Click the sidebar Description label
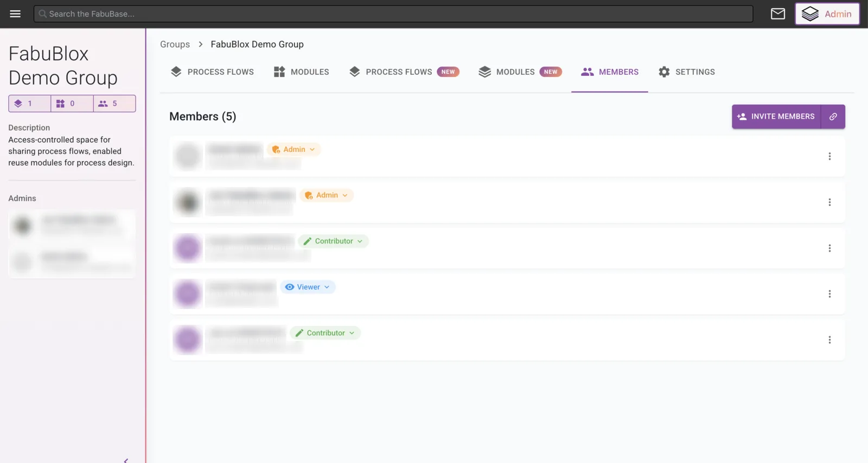868x463 pixels. (29, 128)
